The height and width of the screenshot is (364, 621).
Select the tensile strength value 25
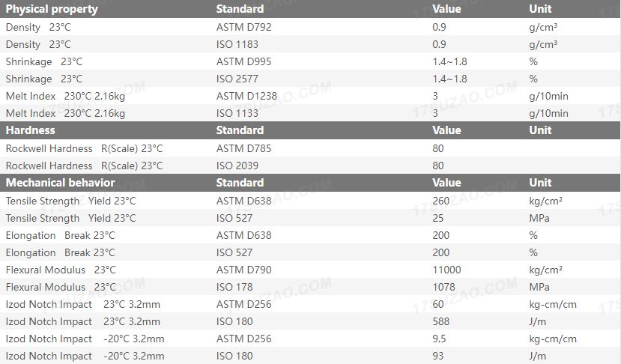pos(438,218)
